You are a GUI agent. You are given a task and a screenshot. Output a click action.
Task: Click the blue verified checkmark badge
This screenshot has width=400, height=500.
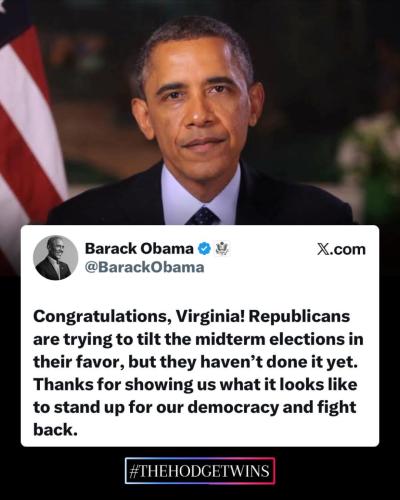pyautogui.click(x=205, y=248)
